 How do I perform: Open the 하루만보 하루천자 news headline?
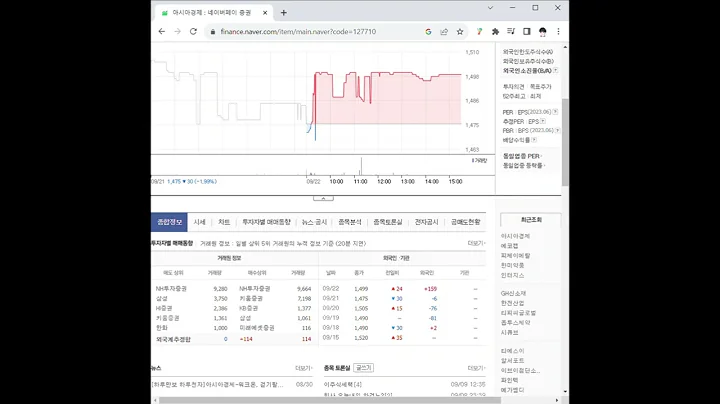pos(217,384)
